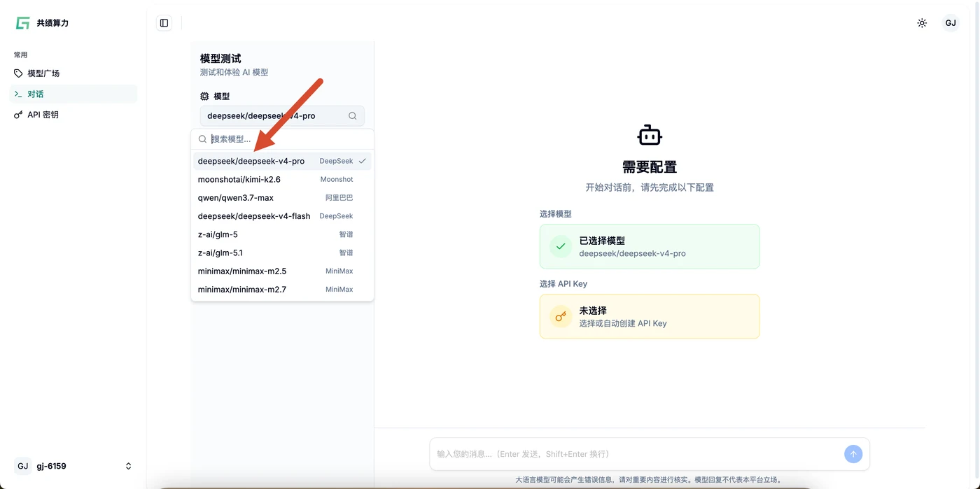Click the 已选择模型 card
The height and width of the screenshot is (489, 980).
click(x=650, y=246)
